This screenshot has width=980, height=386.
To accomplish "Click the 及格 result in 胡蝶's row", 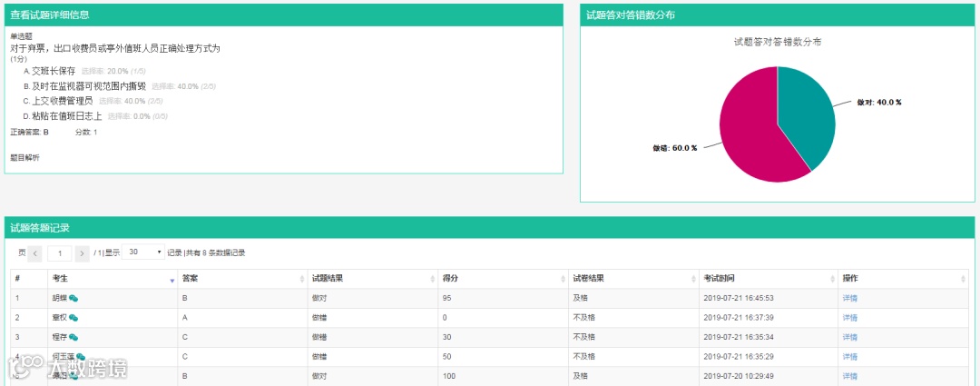I will click(580, 299).
